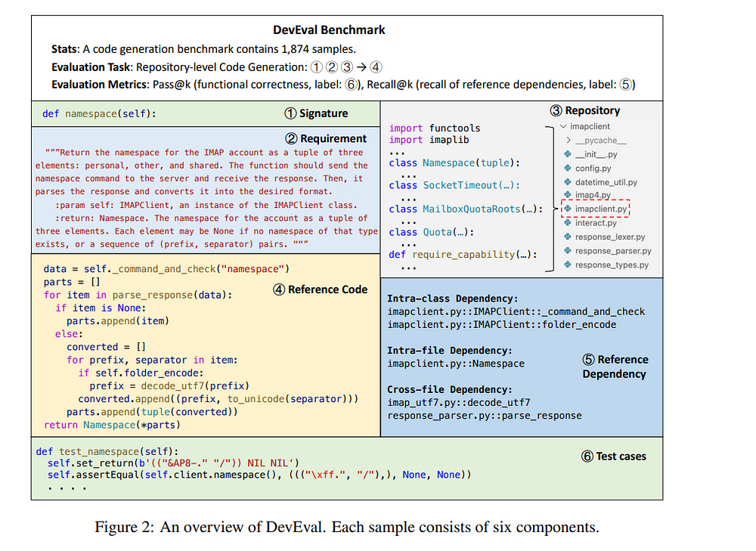756x551 pixels.
Task: Click the ':param self: IMAPClient' docstring line
Action: (x=206, y=205)
